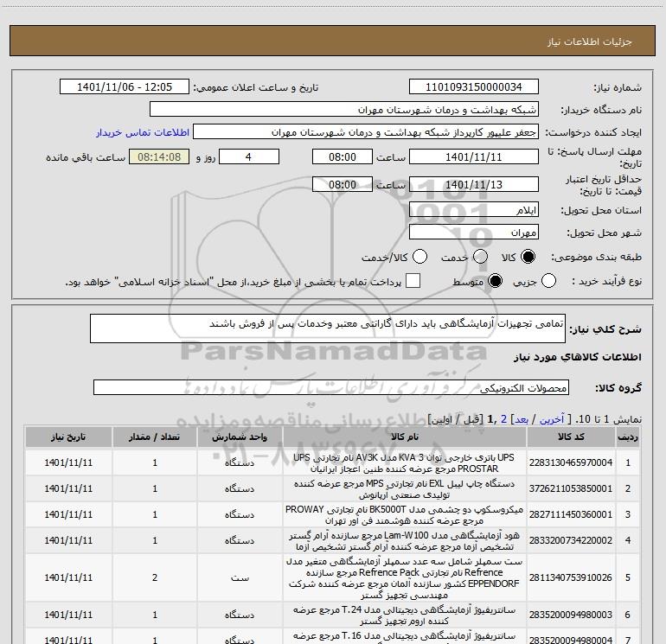Click the ردیف column header
This screenshot has height=644, width=666.
point(628,437)
